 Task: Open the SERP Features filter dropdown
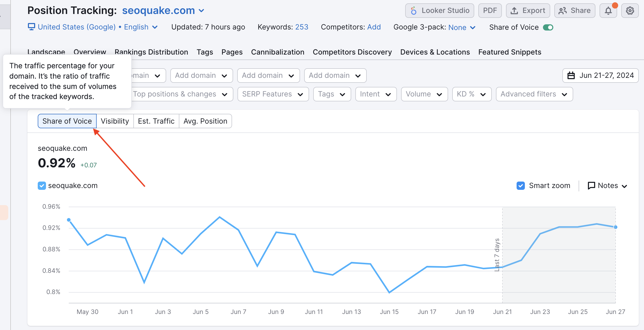(273, 94)
